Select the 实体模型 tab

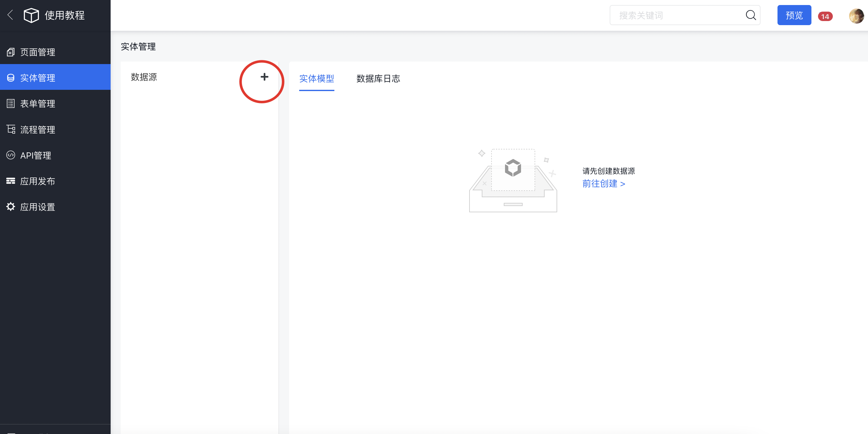click(x=316, y=79)
